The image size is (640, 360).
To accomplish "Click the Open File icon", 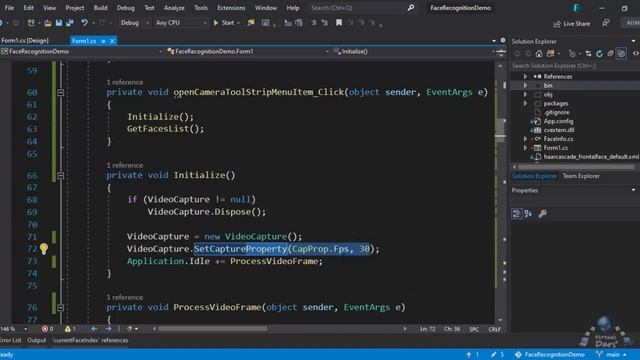I will (47, 23).
